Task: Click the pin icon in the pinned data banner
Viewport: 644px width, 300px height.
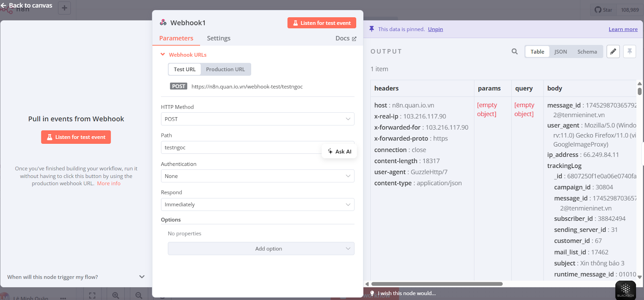Action: point(372,29)
